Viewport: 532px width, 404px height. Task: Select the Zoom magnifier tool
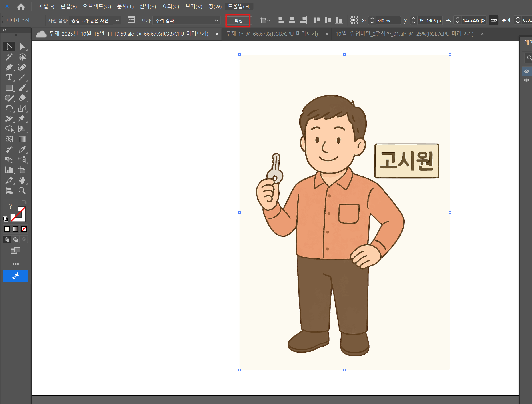click(22, 191)
